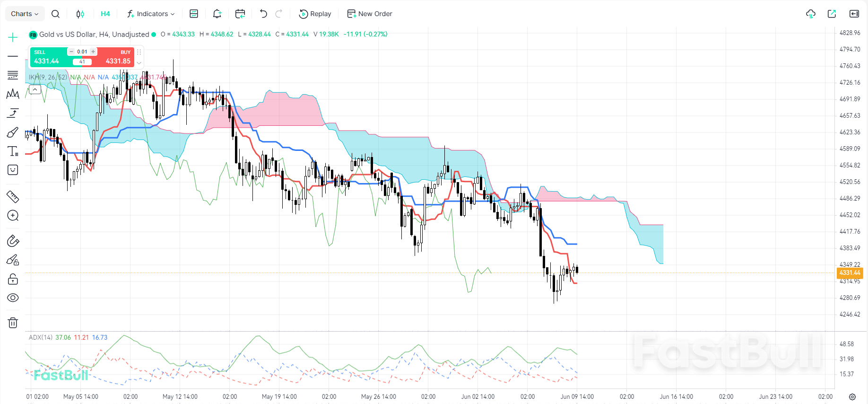Select the ruler measure tool
The image size is (868, 404).
(x=13, y=196)
